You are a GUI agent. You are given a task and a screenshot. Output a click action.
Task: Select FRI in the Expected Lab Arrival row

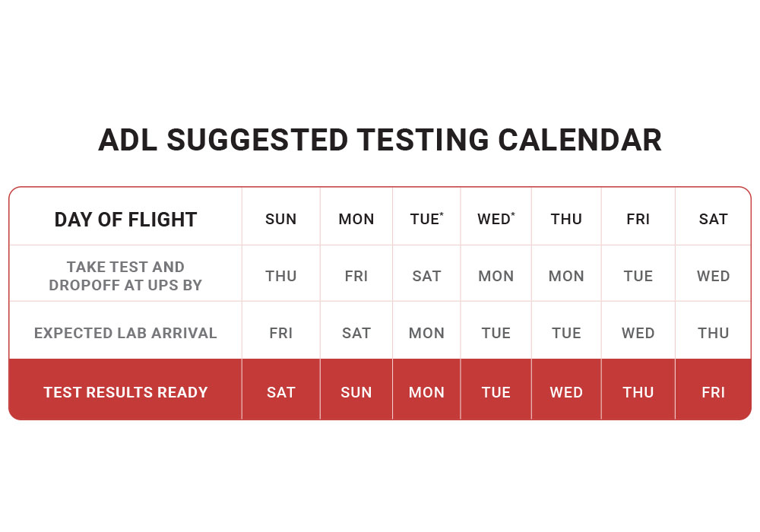click(280, 333)
